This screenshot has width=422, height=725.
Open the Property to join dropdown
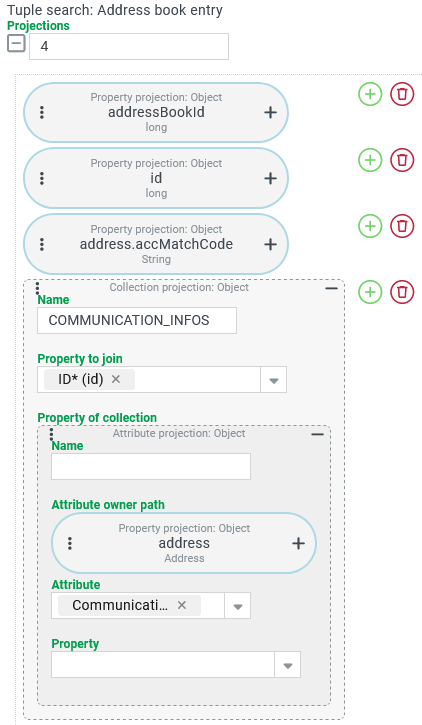click(x=274, y=380)
